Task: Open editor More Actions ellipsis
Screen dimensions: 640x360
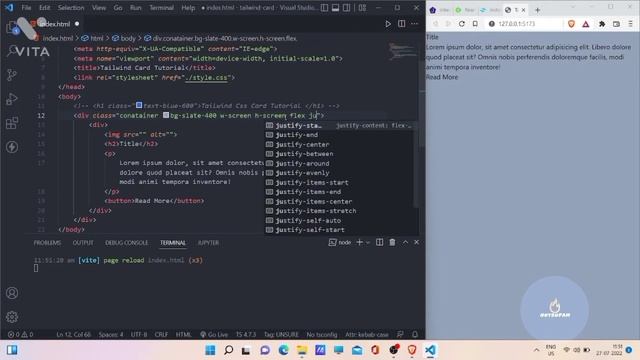Action: [415, 24]
